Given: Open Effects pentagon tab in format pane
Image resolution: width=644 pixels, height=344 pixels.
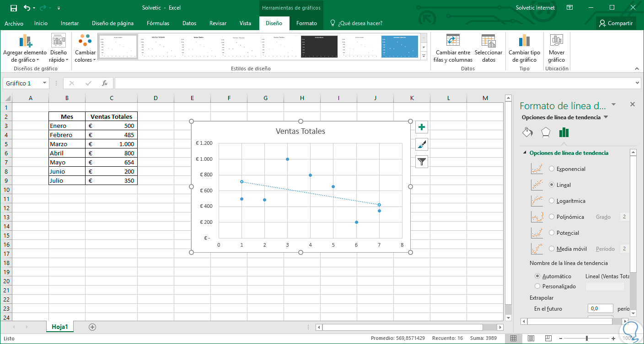Looking at the screenshot, I should [546, 132].
